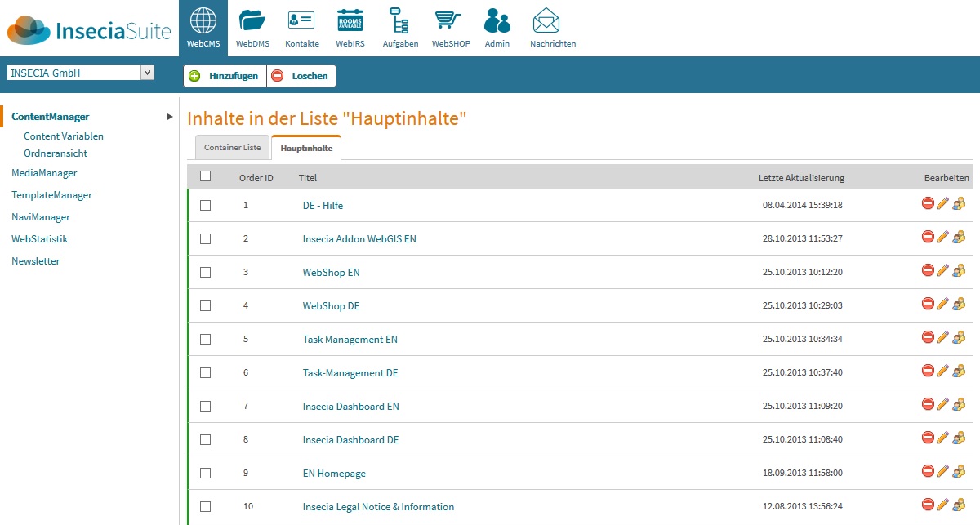The height and width of the screenshot is (525, 980).
Task: Edit the "Insecia Dashboard DE" entry
Action: pyautogui.click(x=942, y=438)
